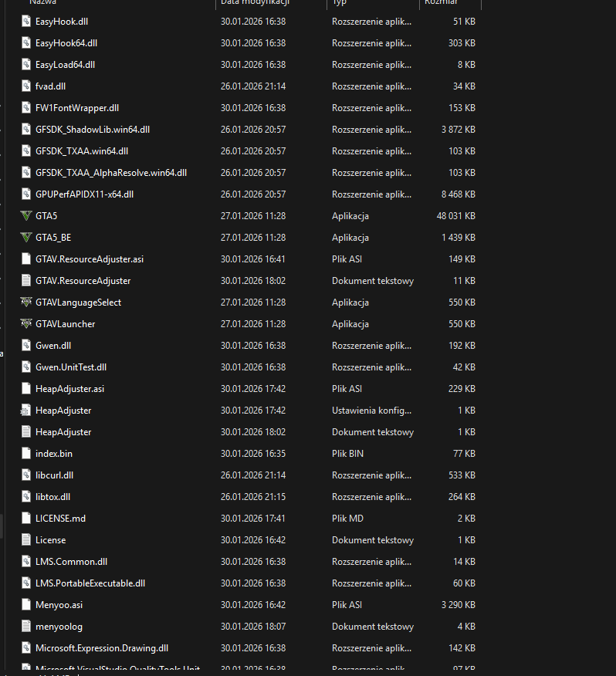This screenshot has height=676, width=616.
Task: Click the EasyHook.dll file icon
Action: coord(26,21)
